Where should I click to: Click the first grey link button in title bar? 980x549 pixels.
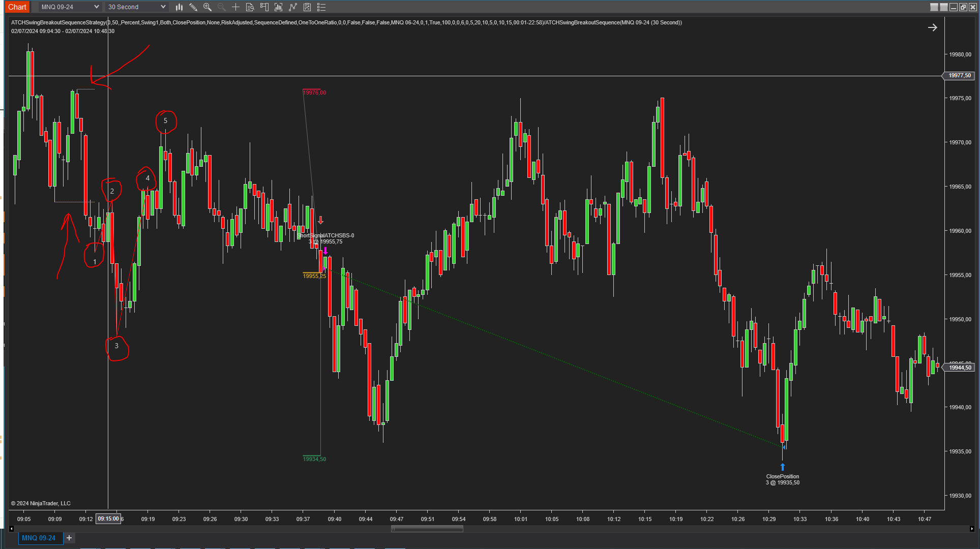click(934, 7)
